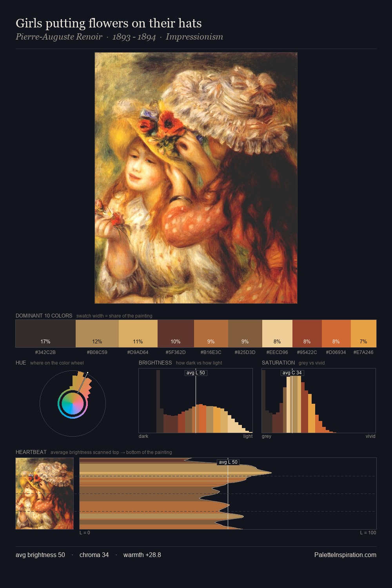Choose the #825D3D swatch

tap(245, 334)
